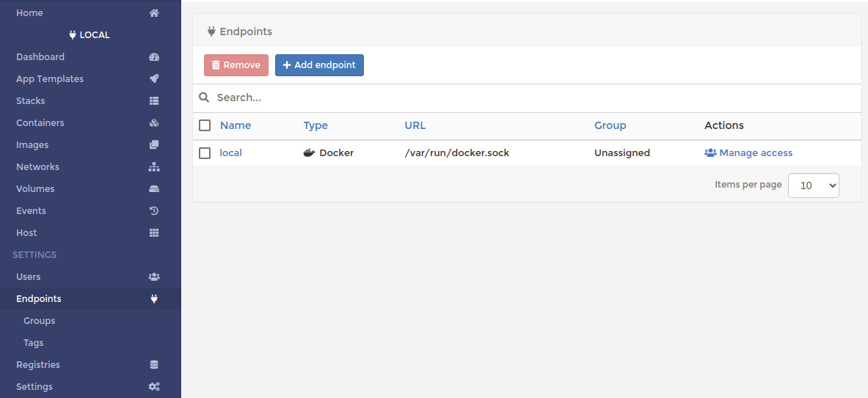Viewport: 868px width, 398px height.
Task: Click the Home house icon
Action: [154, 12]
